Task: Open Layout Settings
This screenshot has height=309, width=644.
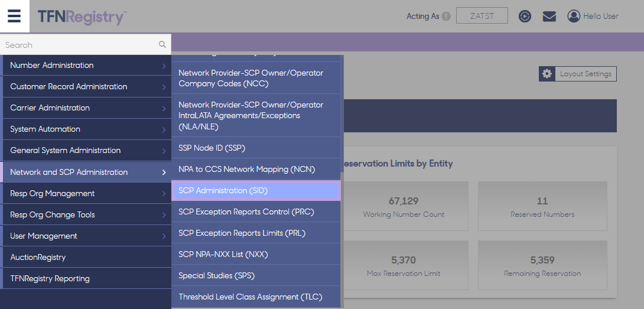Action: (577, 74)
